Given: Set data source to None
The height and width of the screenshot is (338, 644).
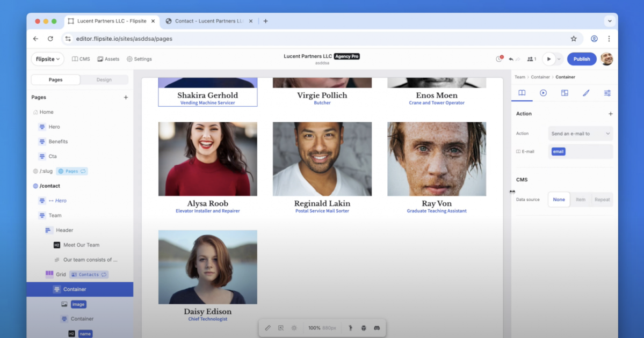Looking at the screenshot, I should (559, 200).
